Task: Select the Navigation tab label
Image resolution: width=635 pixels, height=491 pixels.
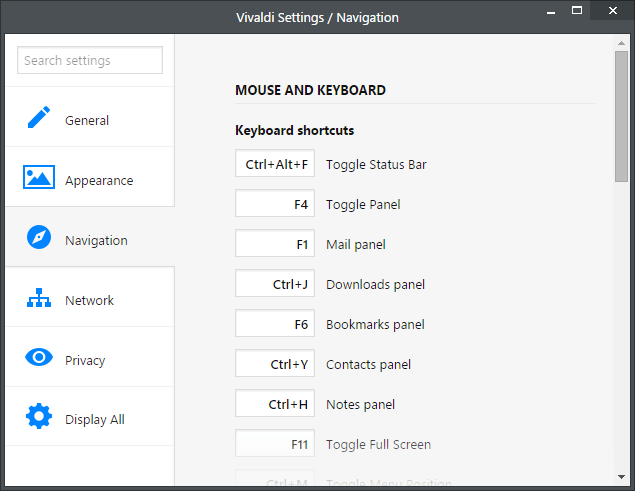Action: point(96,241)
